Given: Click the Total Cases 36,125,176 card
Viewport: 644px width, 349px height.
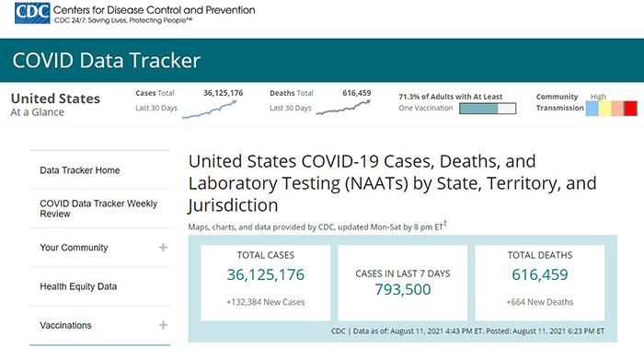Looking at the screenshot, I should pyautogui.click(x=265, y=283).
